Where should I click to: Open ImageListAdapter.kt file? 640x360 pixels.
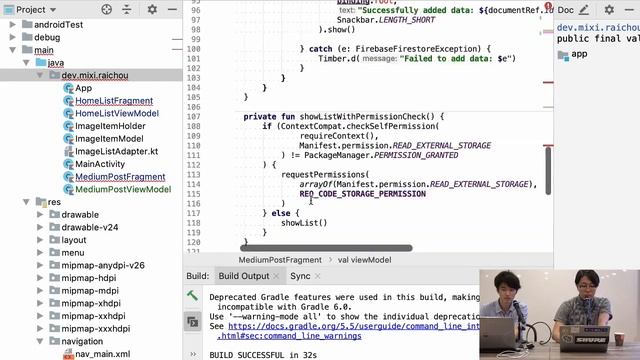[x=116, y=151]
